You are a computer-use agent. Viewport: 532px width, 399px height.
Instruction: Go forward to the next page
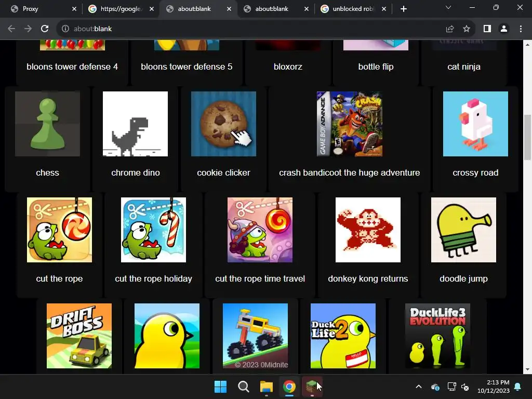(28, 29)
